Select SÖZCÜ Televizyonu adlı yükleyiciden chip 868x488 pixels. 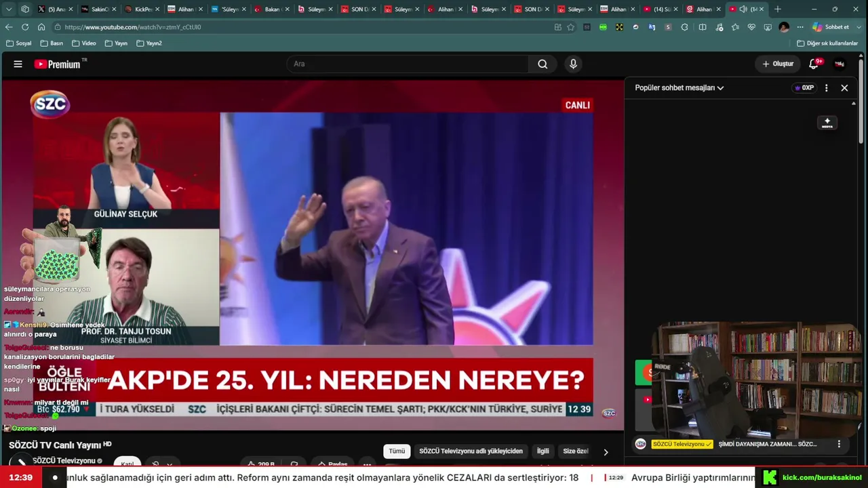click(x=471, y=451)
